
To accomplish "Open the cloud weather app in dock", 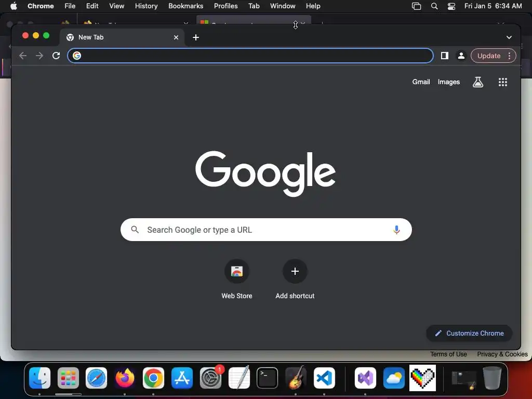I will tap(394, 378).
